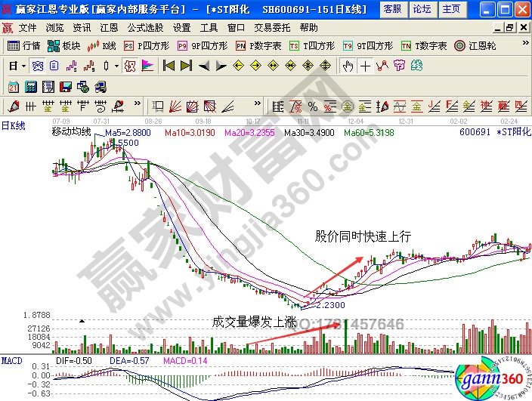The image size is (532, 401).
Task: Open the 板块 sector list
Action: (x=63, y=46)
